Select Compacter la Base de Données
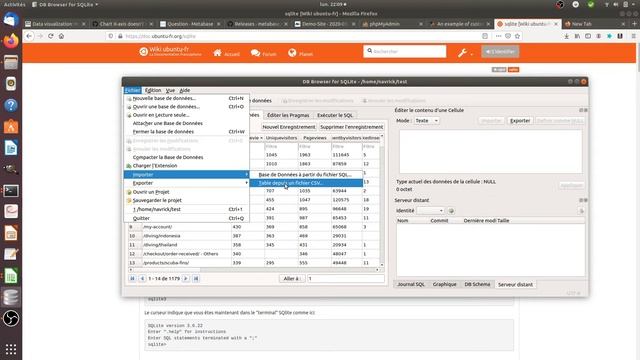 point(187,157)
